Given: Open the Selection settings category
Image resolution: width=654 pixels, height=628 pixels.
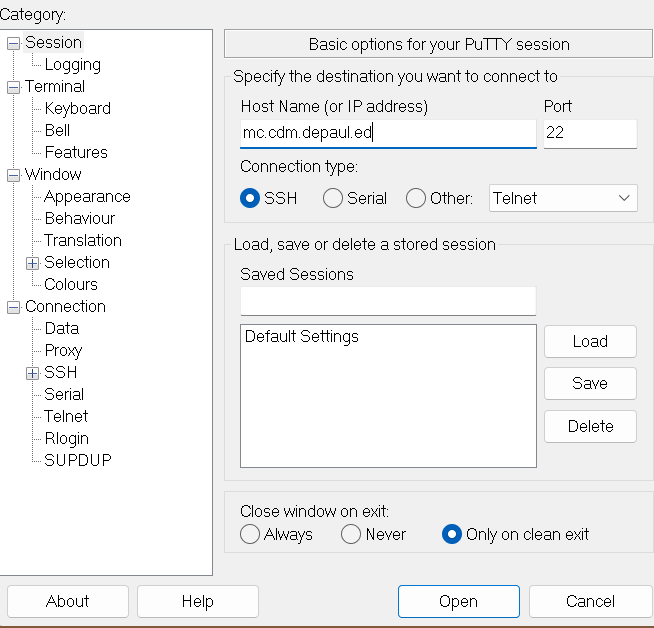Looking at the screenshot, I should point(77,263).
